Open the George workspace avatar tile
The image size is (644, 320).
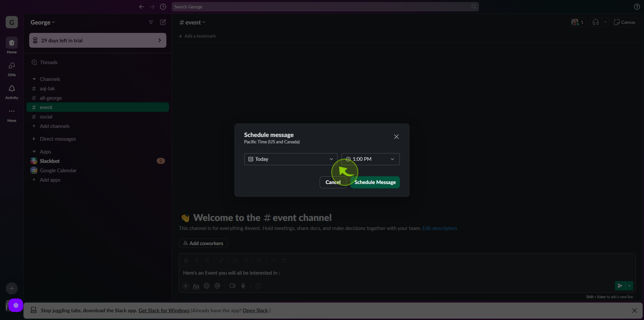click(x=12, y=22)
